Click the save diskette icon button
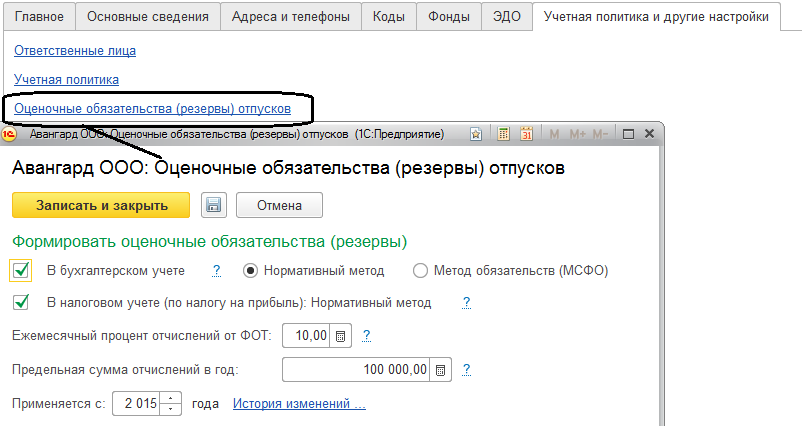 point(213,205)
